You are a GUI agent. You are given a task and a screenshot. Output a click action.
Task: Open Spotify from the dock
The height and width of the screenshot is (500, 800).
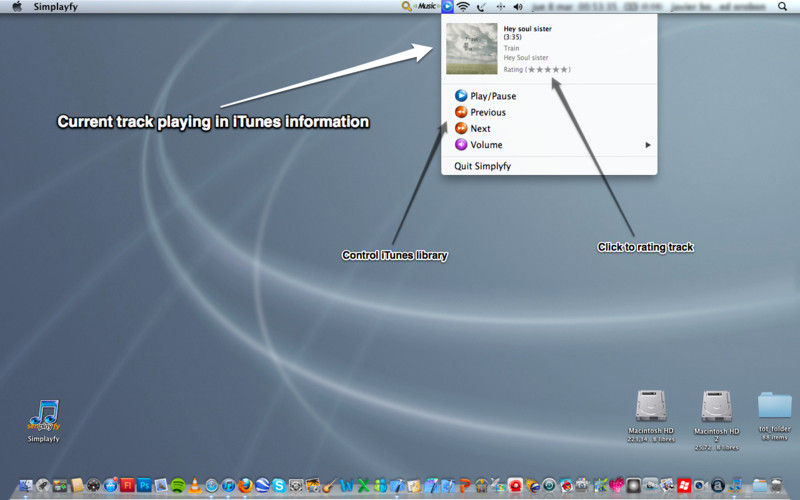pos(178,485)
